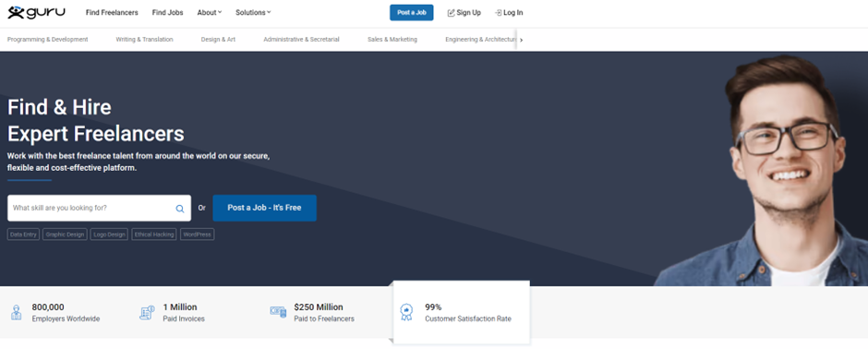The height and width of the screenshot is (349, 868).
Task: Click the customer satisfaction badge icon
Action: point(406,312)
